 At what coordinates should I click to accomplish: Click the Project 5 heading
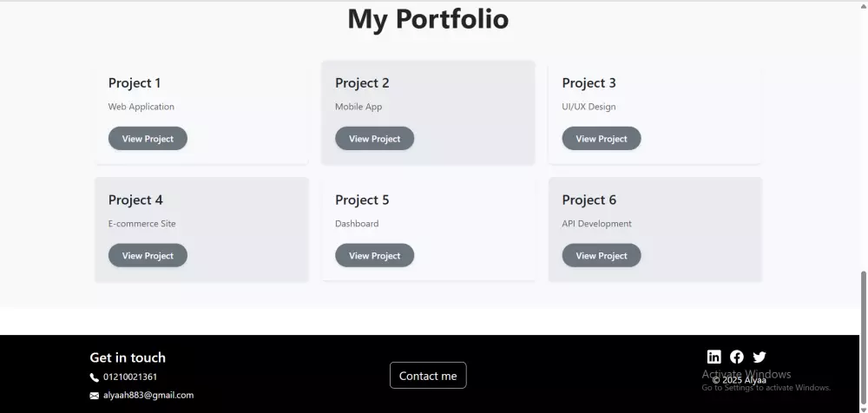click(362, 200)
